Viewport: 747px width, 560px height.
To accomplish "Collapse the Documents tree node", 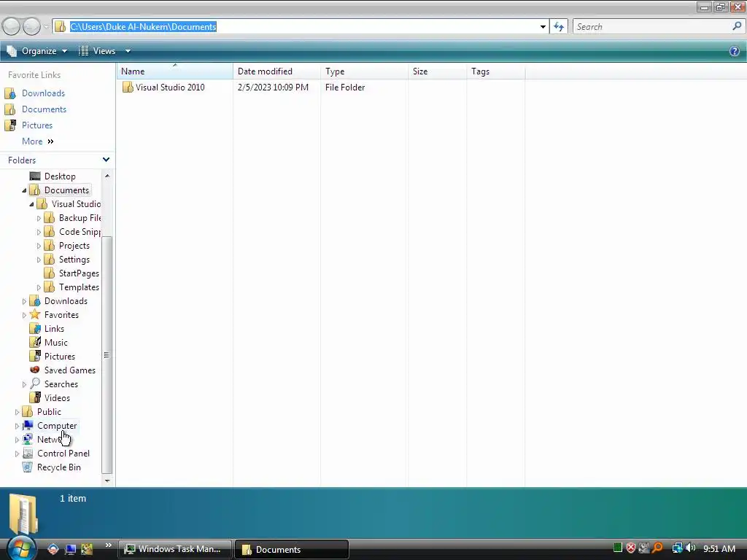I will 24,190.
